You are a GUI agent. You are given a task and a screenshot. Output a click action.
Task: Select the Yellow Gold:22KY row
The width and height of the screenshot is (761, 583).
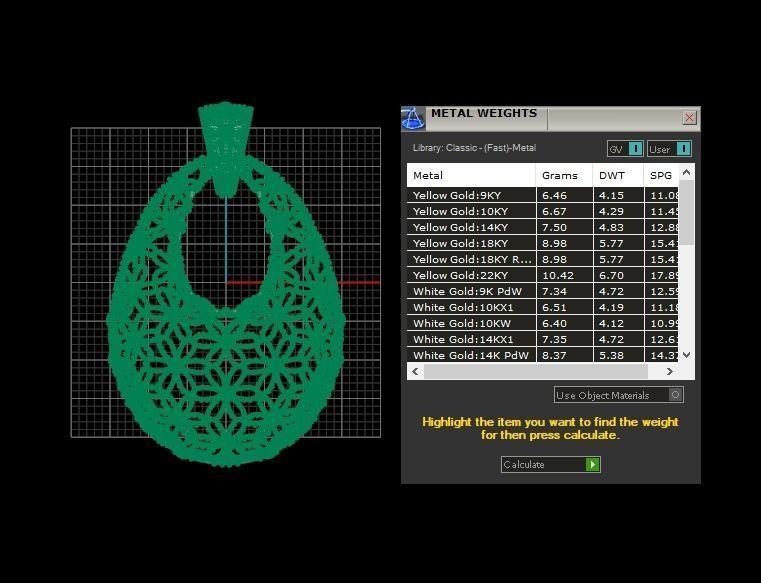click(543, 275)
